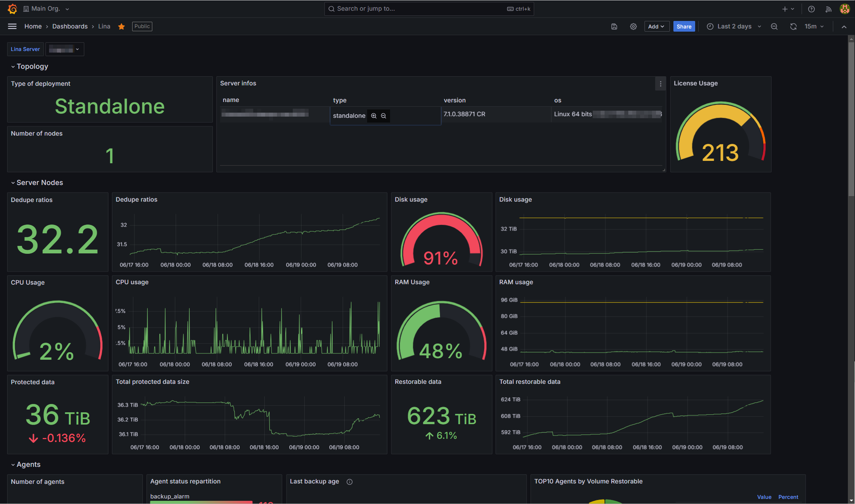Click the refresh dashboard icon
The image size is (855, 504).
pyautogui.click(x=793, y=26)
